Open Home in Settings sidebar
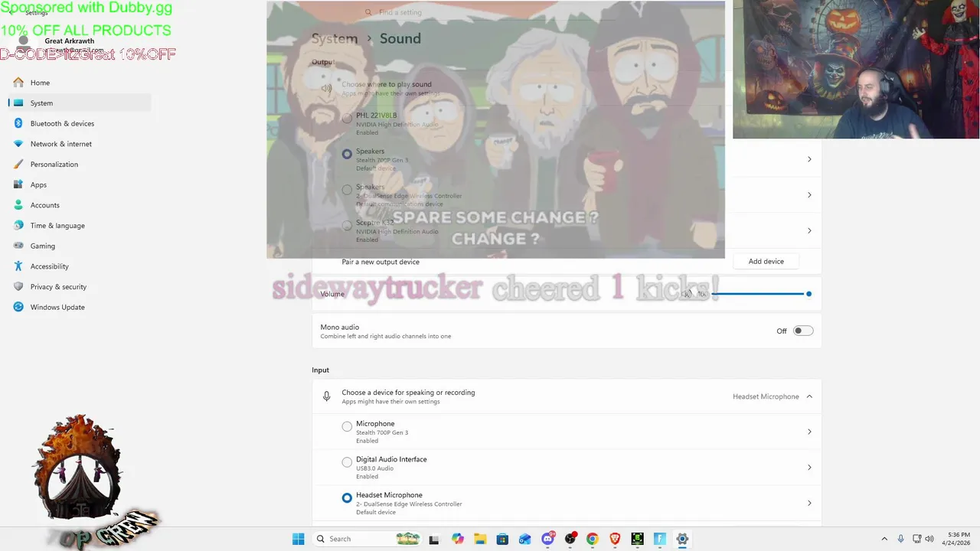The height and width of the screenshot is (551, 980). (80, 83)
